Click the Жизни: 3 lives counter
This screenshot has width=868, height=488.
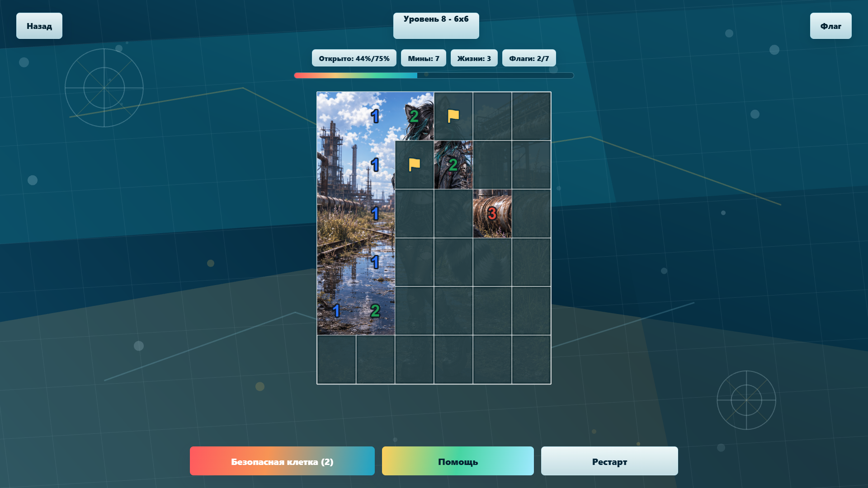[474, 58]
